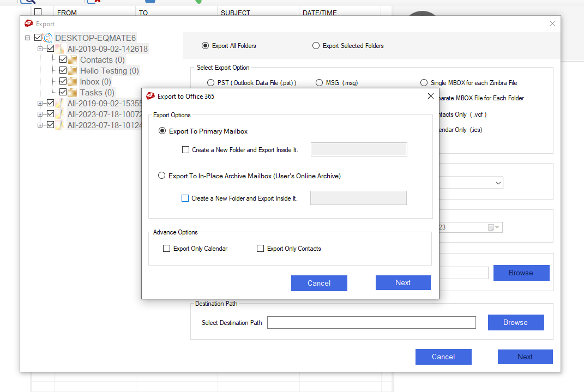Expand the All-2019-09-02-1535 tree node

point(40,103)
